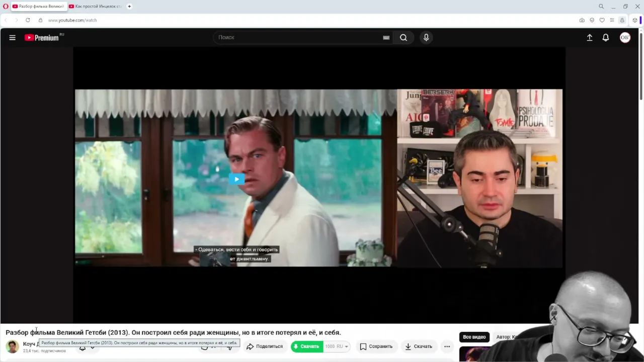Click the address bar URL youtube.com/watch

[x=72, y=20]
